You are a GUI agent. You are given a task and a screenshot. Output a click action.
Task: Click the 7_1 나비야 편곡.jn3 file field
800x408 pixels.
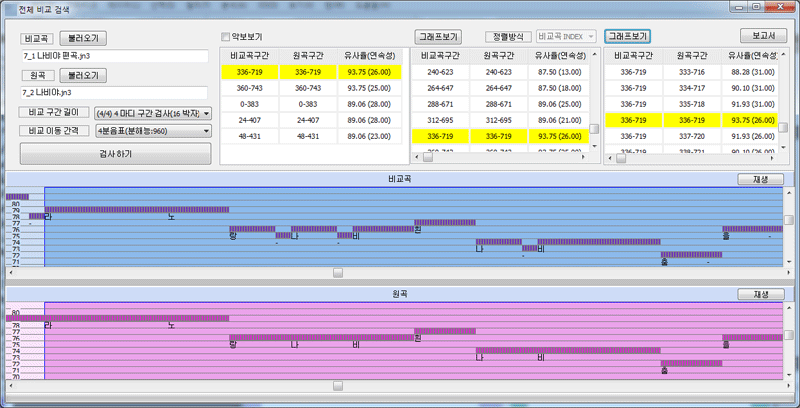pos(114,56)
